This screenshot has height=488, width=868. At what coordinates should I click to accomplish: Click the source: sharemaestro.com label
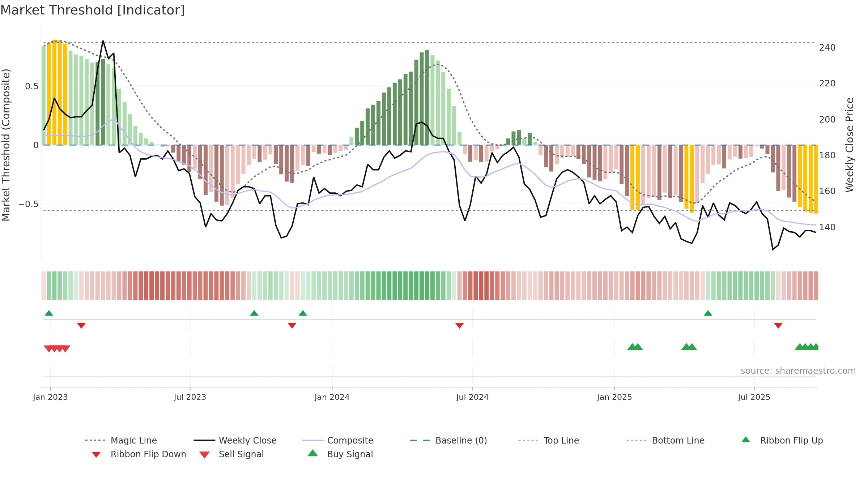(x=798, y=371)
